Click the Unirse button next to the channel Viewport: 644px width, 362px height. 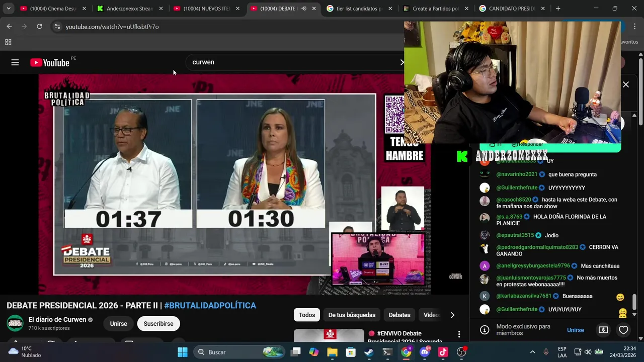pyautogui.click(x=119, y=324)
